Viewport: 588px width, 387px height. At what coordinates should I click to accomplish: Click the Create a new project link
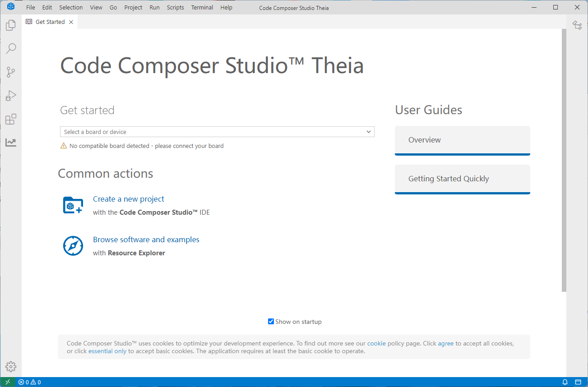129,199
